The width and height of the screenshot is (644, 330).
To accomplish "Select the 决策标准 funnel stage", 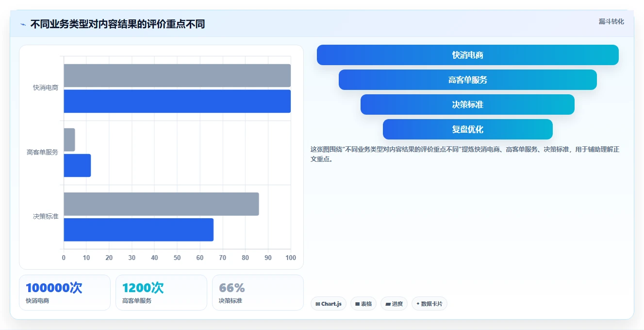I will pos(467,104).
